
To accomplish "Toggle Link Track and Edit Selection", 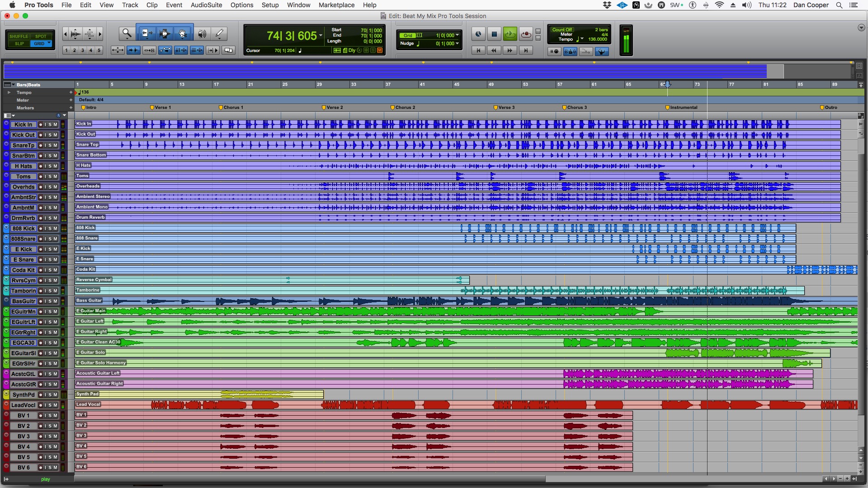I will [x=197, y=50].
